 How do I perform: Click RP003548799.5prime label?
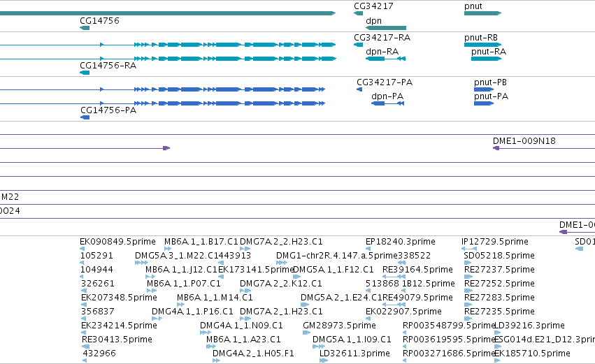(x=449, y=326)
